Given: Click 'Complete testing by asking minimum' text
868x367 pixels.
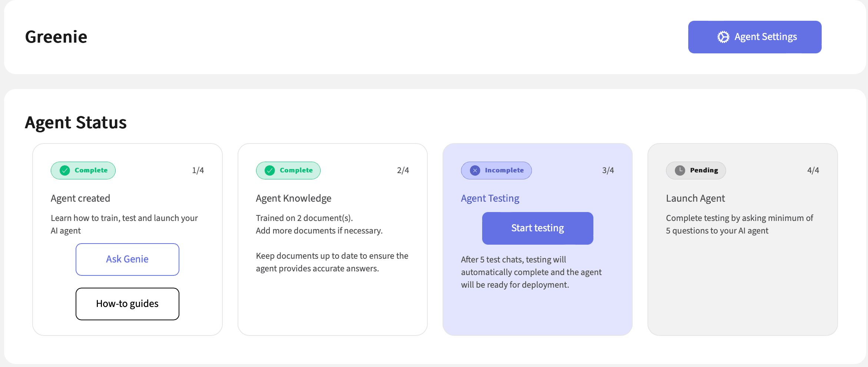Looking at the screenshot, I should coord(739,224).
